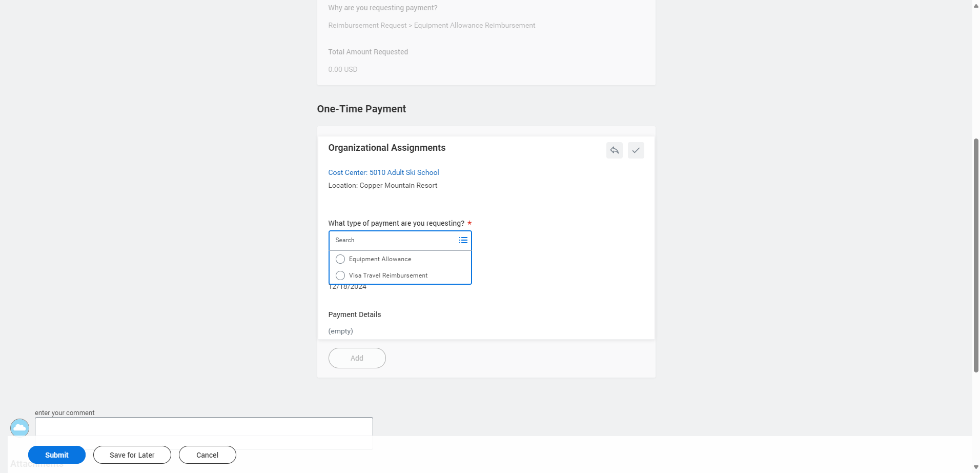Click the checkmark save icon

636,150
